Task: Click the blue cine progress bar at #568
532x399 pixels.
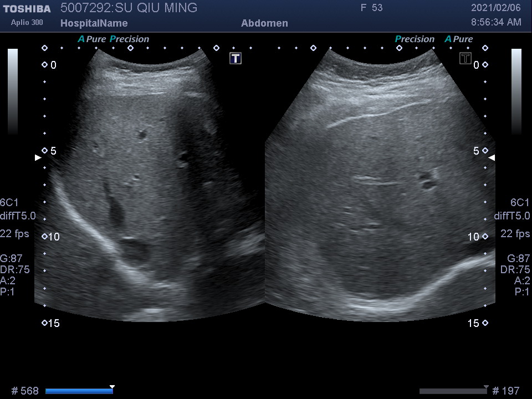Action: [79, 391]
